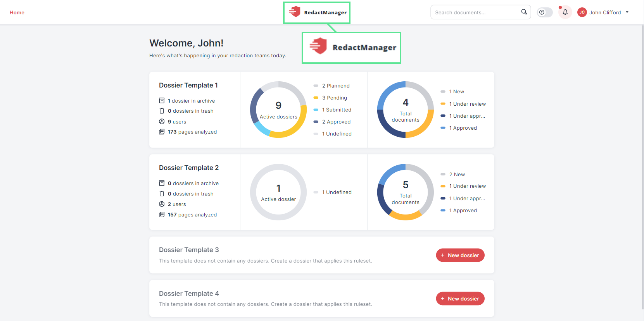Viewport: 644px width, 321px height.
Task: Select '3 Pending' legend entry
Action: point(330,98)
